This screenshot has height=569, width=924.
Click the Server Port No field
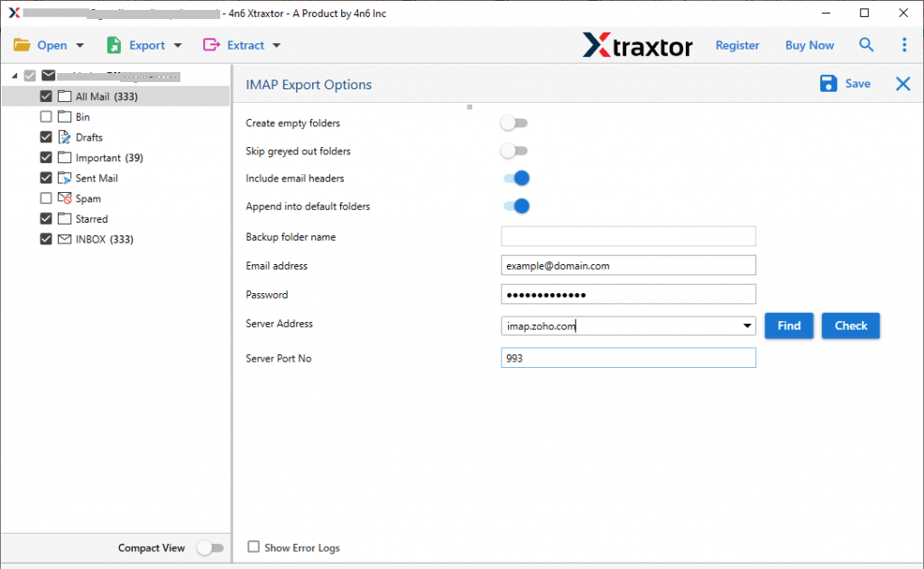pos(628,357)
